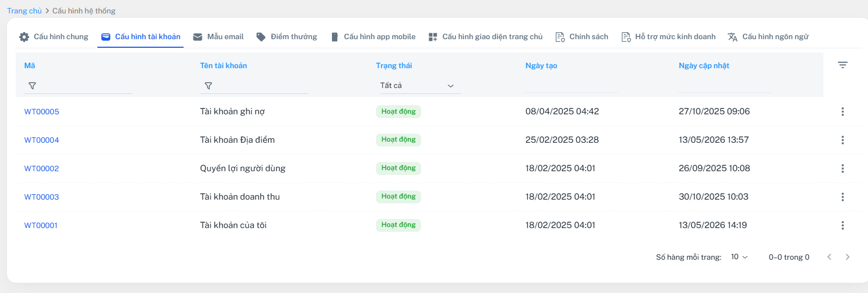Screen dimensions: 868x293
Task: Open account code WT00005
Action: pyautogui.click(x=41, y=112)
